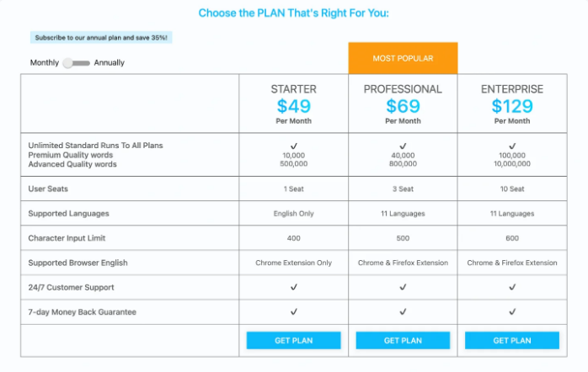Click the Starter Money Back Guarantee checkmark
588x372 pixels.
[293, 311]
